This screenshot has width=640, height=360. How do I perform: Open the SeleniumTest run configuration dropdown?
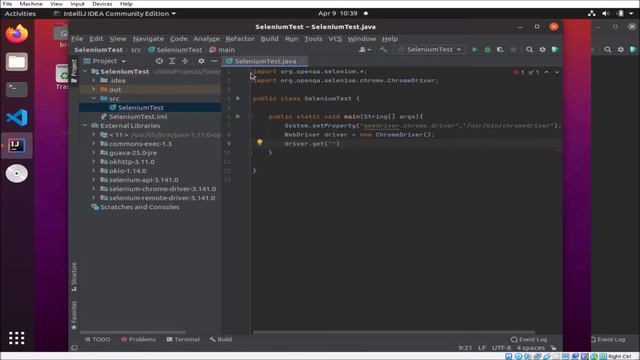point(430,50)
